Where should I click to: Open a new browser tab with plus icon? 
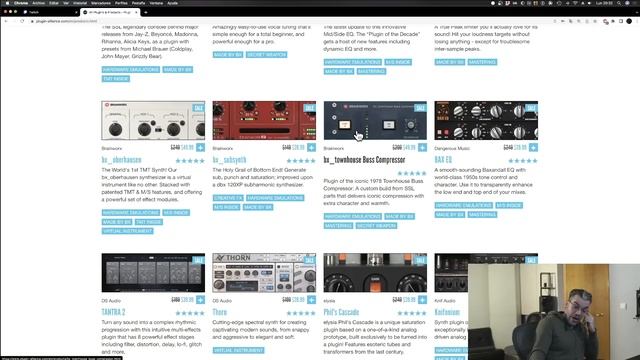[146, 12]
